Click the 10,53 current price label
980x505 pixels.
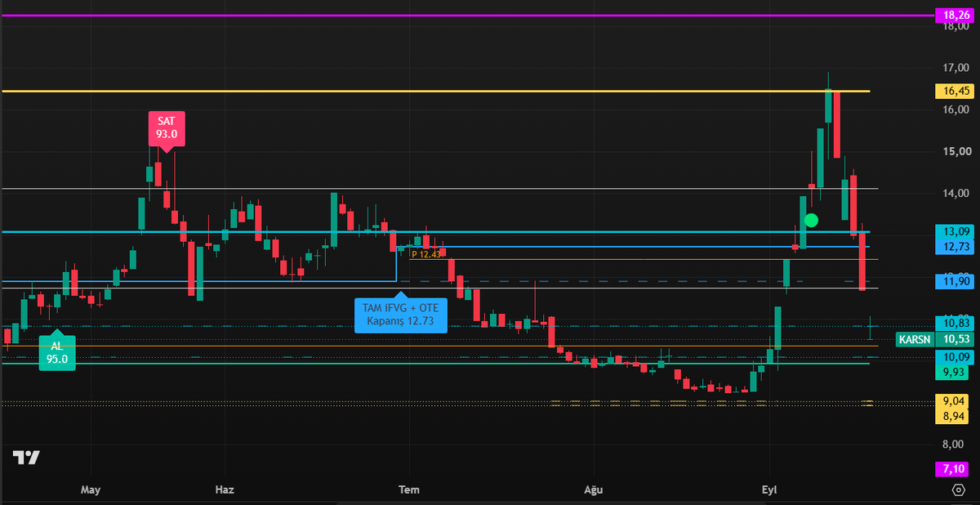tap(956, 339)
